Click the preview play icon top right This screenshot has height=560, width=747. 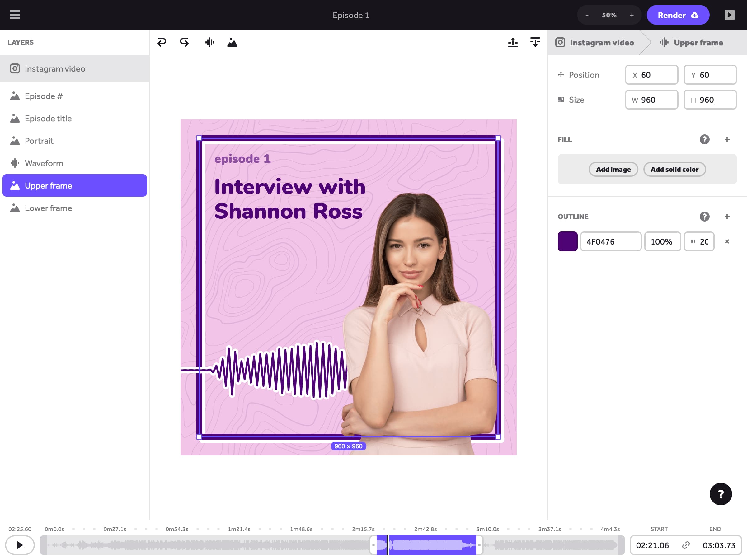click(729, 15)
